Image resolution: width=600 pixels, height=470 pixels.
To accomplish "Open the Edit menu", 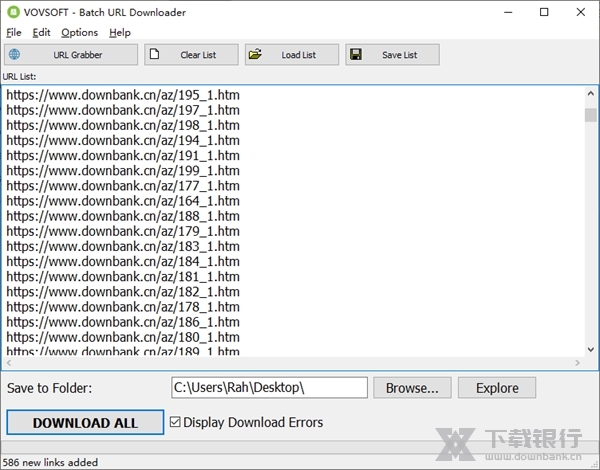I will coord(41,33).
